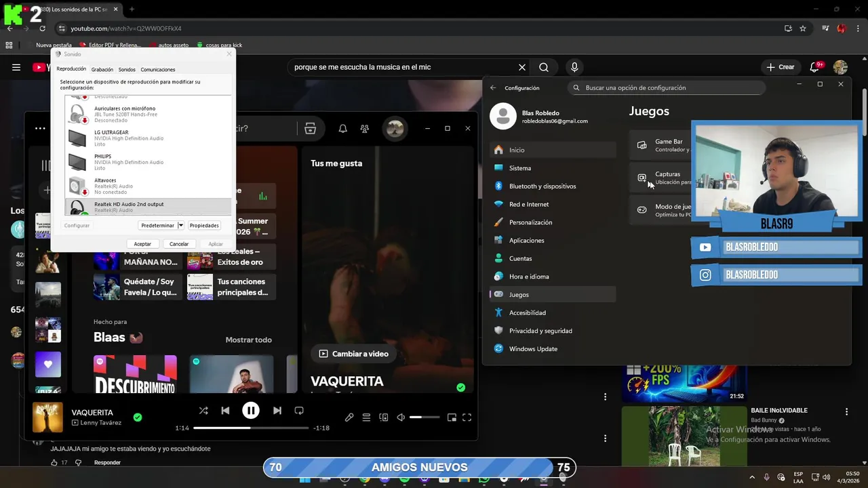Open the Capturas settings entry
The width and height of the screenshot is (868, 488).
coord(660,178)
